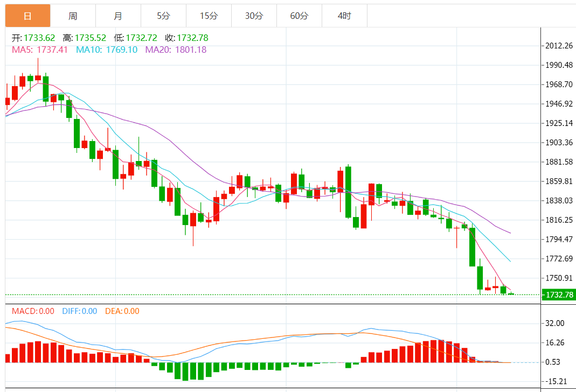Image resolution: width=576 pixels, height=392 pixels.
Task: Switch to the 月 monthly tab
Action: [x=118, y=16]
